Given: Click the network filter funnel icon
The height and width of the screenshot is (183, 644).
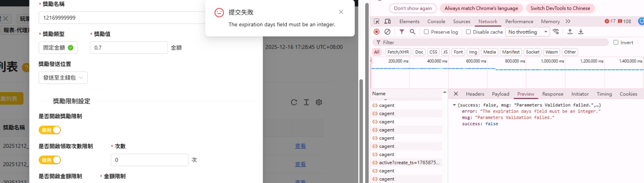Looking at the screenshot, I should pyautogui.click(x=402, y=32).
